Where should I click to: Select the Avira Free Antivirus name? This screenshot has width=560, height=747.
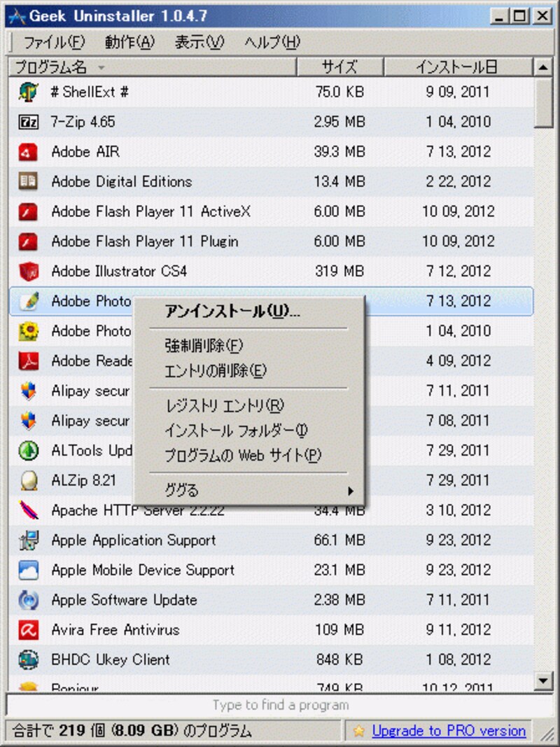[x=115, y=630]
